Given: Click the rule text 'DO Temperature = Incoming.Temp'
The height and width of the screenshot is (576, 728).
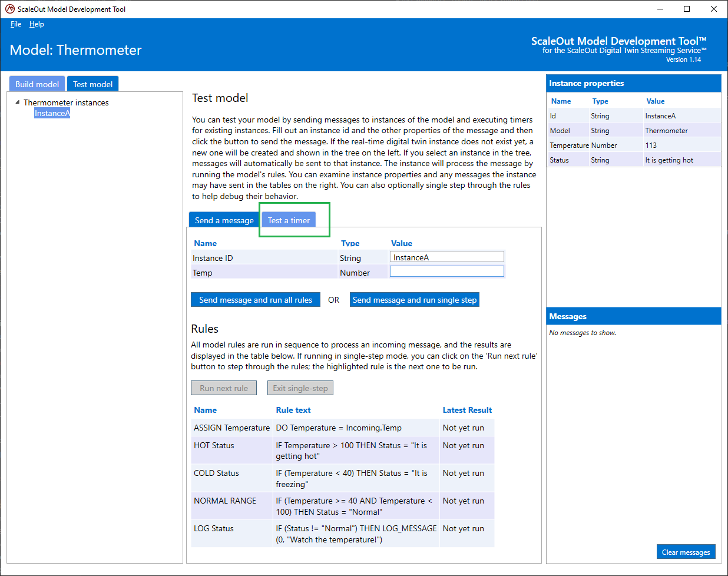Looking at the screenshot, I should 339,428.
